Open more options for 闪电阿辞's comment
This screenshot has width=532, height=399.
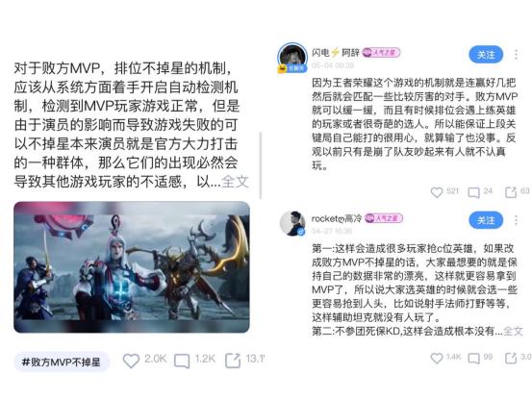click(516, 55)
